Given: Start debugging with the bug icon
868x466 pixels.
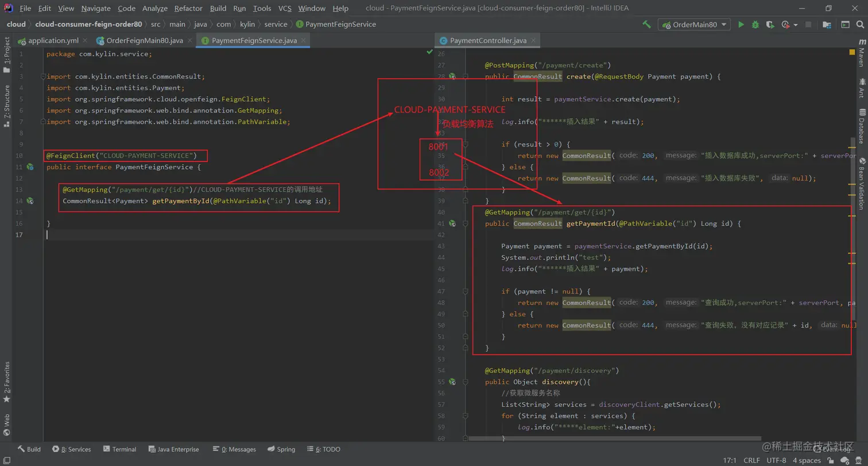Looking at the screenshot, I should (x=755, y=25).
